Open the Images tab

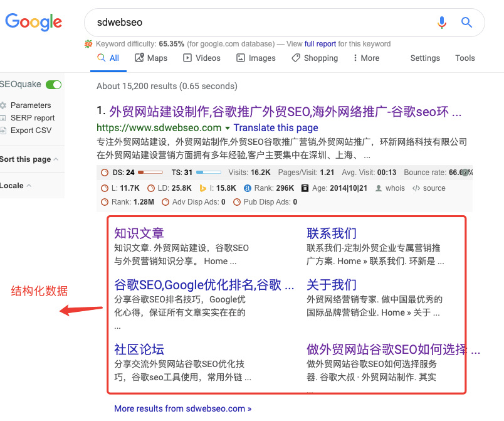click(256, 58)
